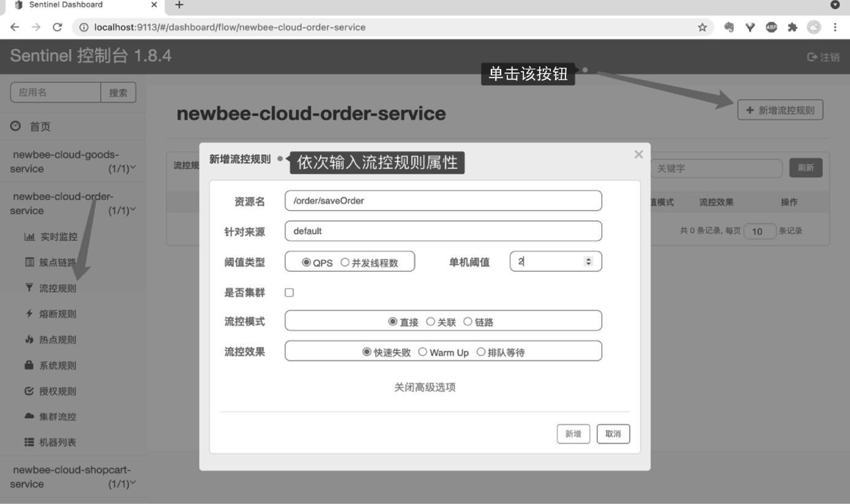The image size is (850, 504).
Task: Click the 单机阈值 number stepper arrows
Action: (589, 261)
